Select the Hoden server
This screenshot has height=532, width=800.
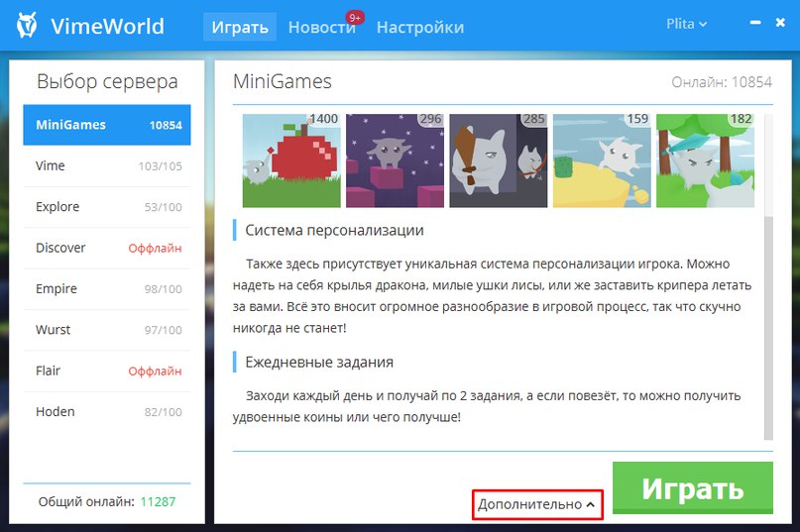click(107, 411)
